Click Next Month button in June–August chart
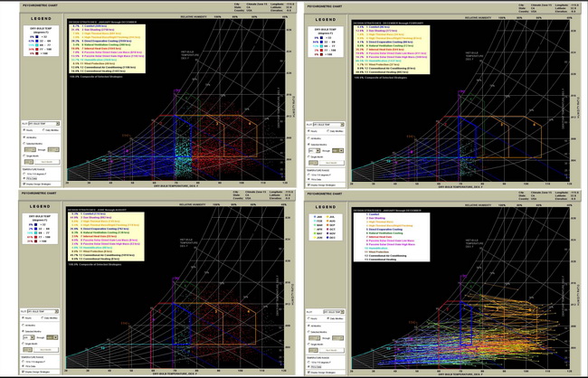 46,350
